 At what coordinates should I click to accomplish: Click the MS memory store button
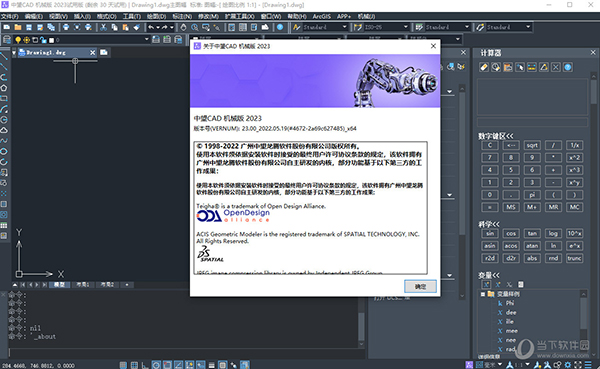pyautogui.click(x=511, y=207)
